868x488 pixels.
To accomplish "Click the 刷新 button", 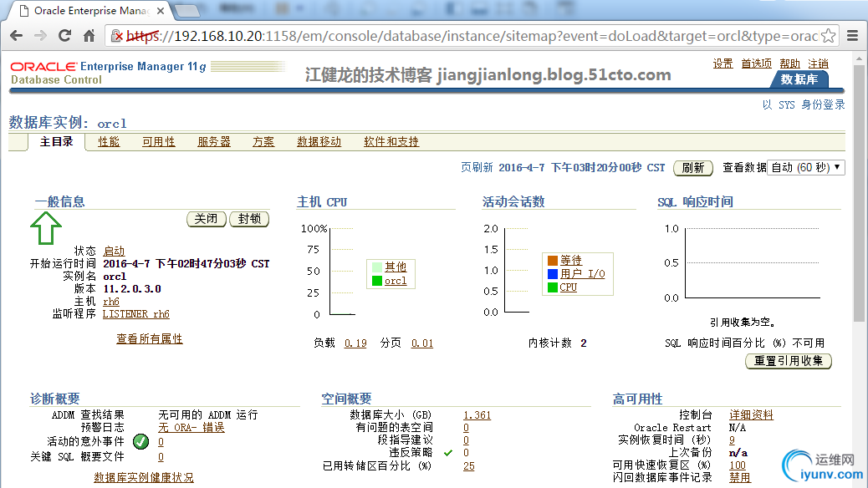I will [x=693, y=168].
